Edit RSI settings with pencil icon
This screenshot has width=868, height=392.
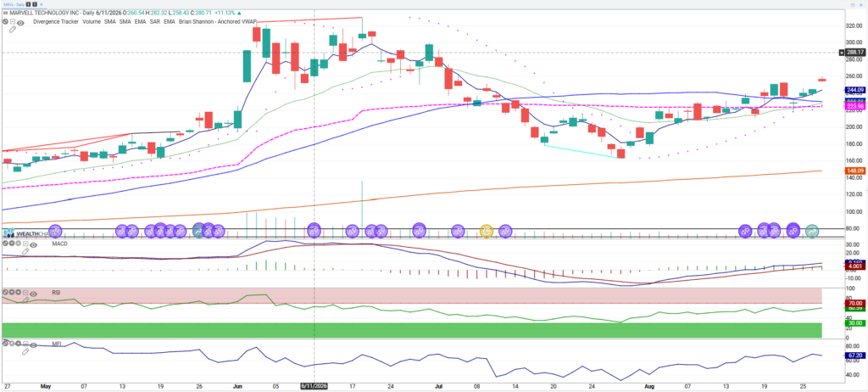25,300
